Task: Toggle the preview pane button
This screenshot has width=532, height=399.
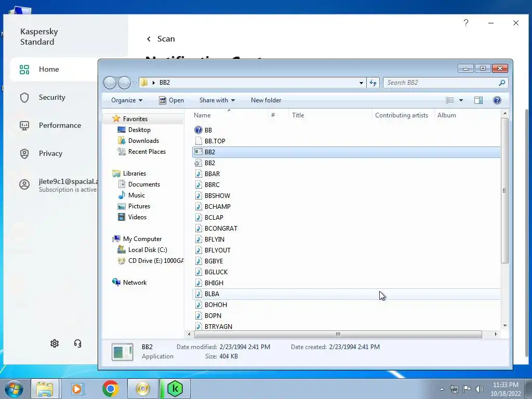Action: 478,100
